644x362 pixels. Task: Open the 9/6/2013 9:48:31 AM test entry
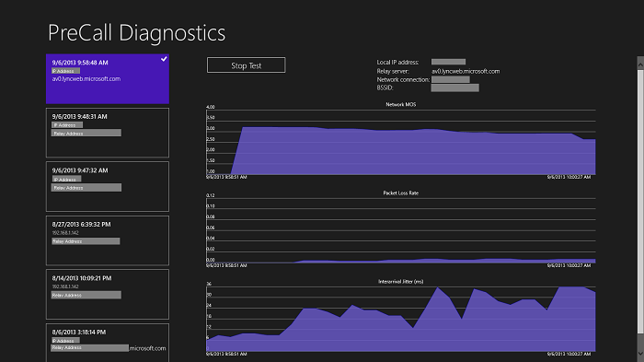point(108,133)
